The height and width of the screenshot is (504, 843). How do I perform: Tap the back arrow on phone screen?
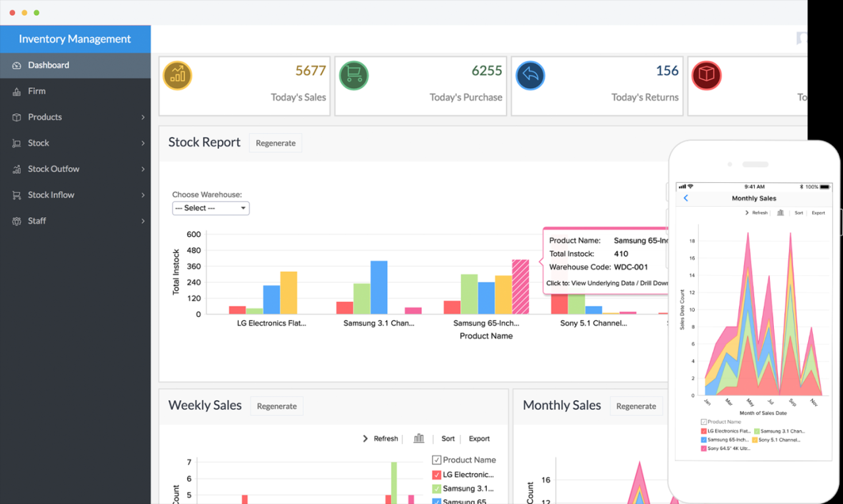(686, 198)
